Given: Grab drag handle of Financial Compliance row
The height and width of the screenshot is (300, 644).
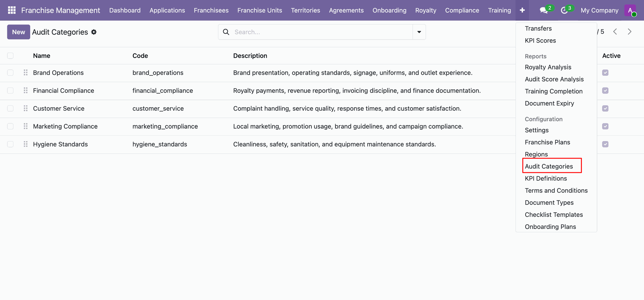Looking at the screenshot, I should pos(25,91).
